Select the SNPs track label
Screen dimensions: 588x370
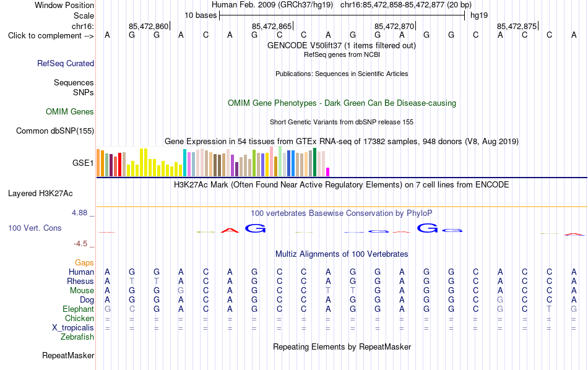pyautogui.click(x=84, y=92)
